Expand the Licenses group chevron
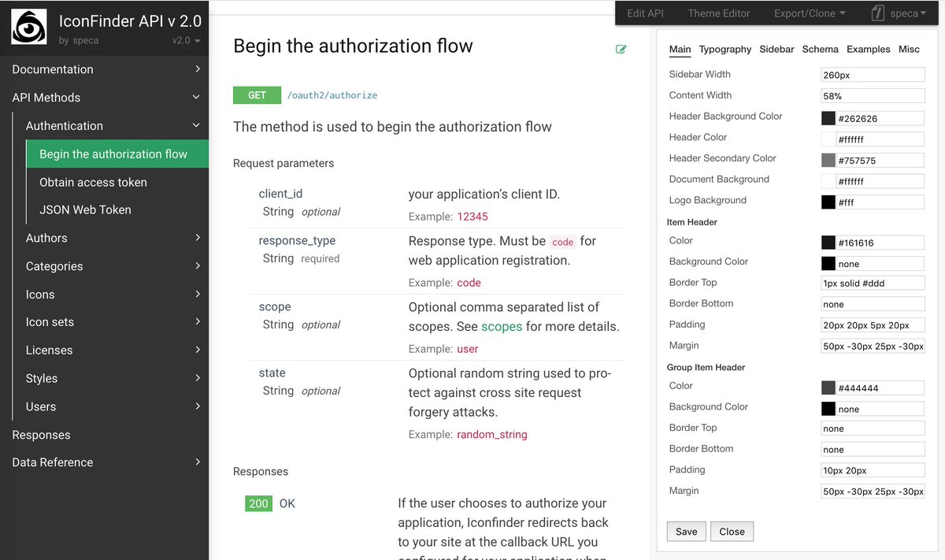This screenshot has width=945, height=560. pyautogui.click(x=197, y=350)
